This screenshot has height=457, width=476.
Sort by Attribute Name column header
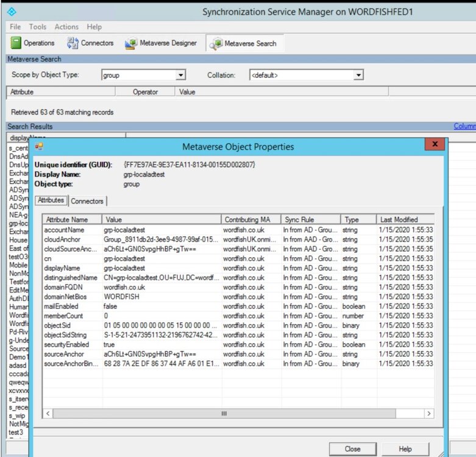tap(73, 219)
